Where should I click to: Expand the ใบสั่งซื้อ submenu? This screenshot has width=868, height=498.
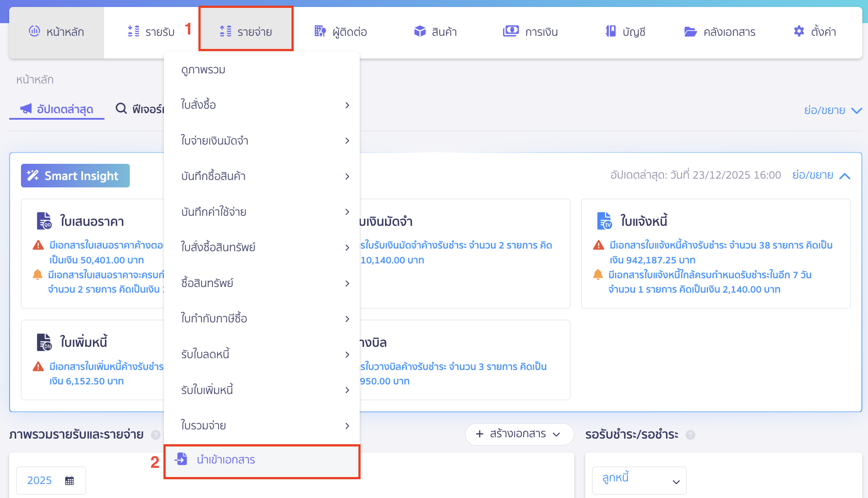coord(261,105)
